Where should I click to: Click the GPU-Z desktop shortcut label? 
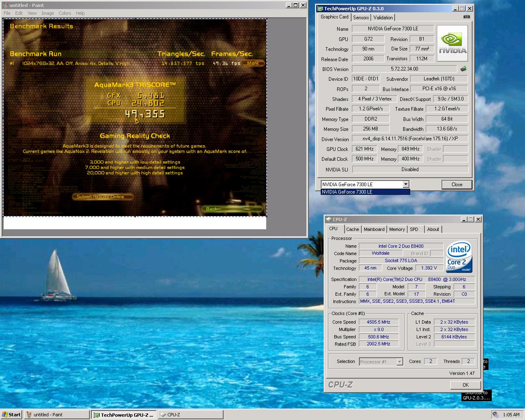pos(476,395)
